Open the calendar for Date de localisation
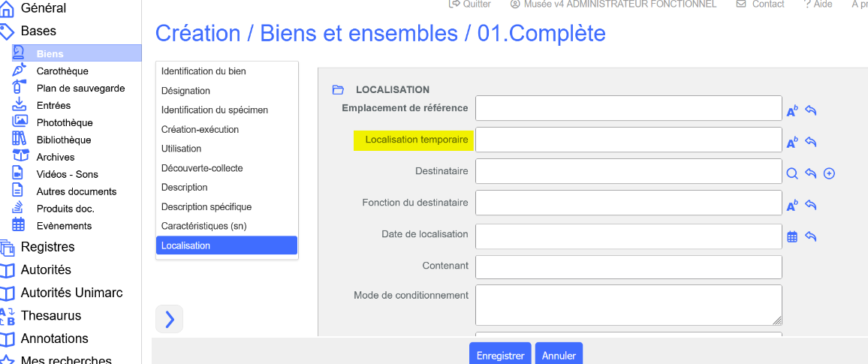This screenshot has height=364, width=868. [x=792, y=236]
